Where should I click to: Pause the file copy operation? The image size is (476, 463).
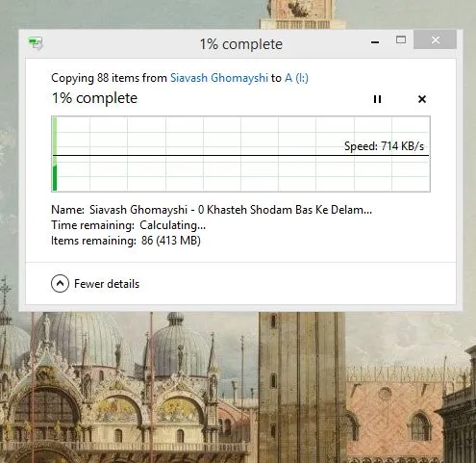377,99
